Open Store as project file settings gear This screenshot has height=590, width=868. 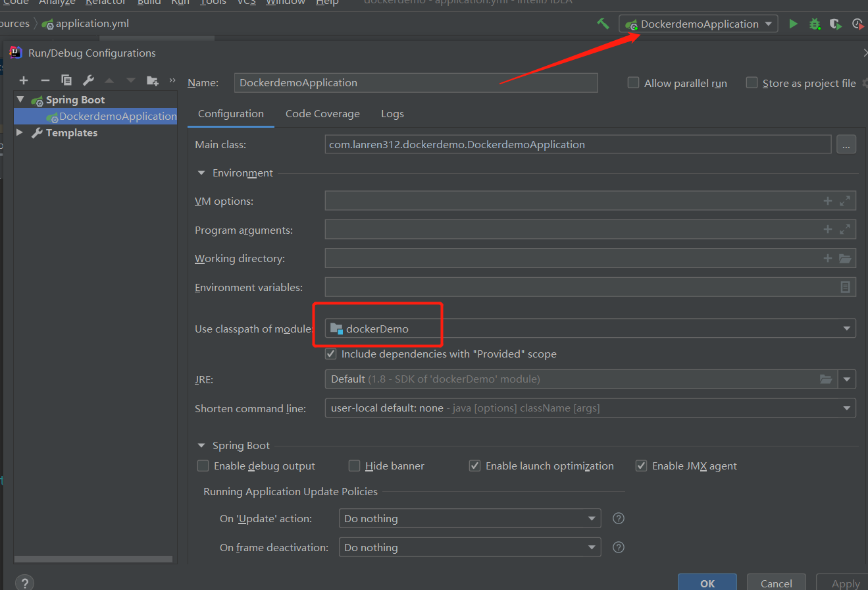(x=864, y=83)
